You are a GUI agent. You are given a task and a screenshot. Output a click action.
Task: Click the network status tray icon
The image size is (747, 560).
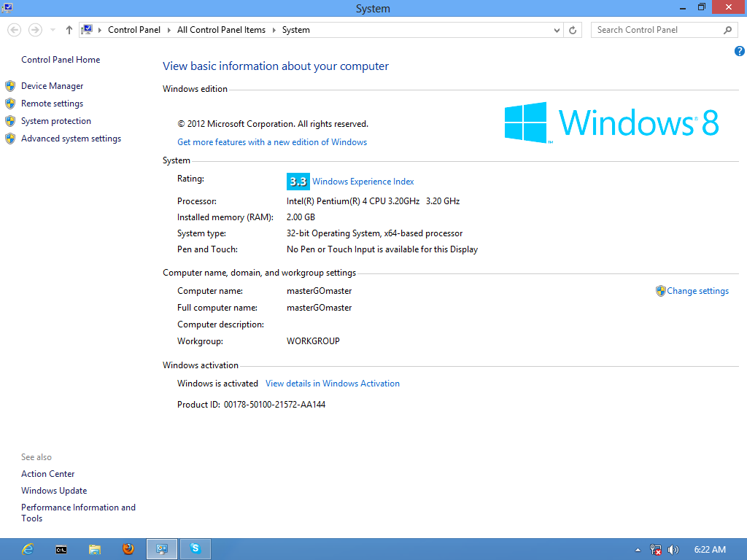(656, 550)
